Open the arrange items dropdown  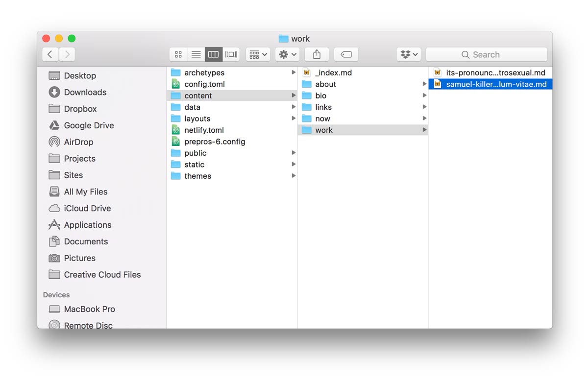(258, 54)
